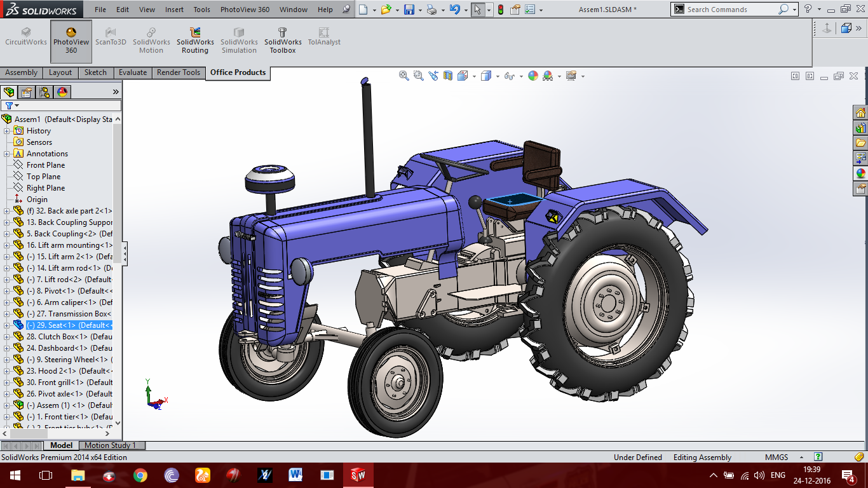Toggle the menu bar pin icon
Image resolution: width=868 pixels, height=488 pixels.
click(346, 10)
